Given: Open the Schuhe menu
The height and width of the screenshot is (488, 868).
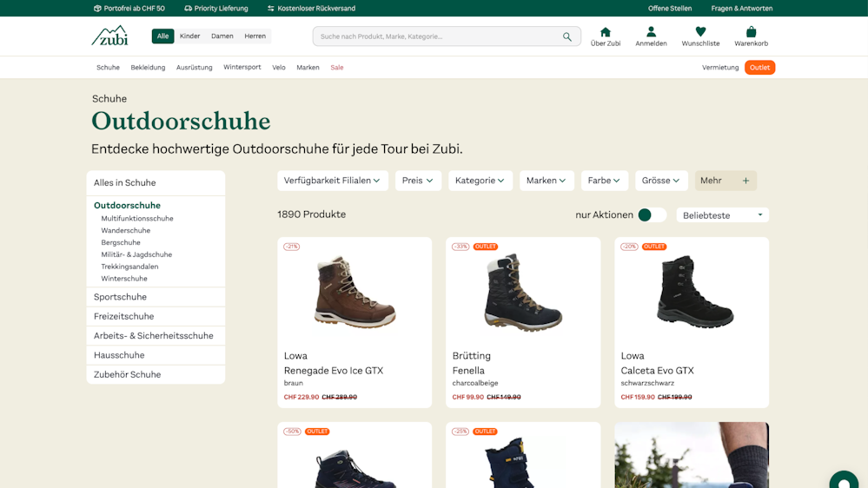Looking at the screenshot, I should [108, 68].
